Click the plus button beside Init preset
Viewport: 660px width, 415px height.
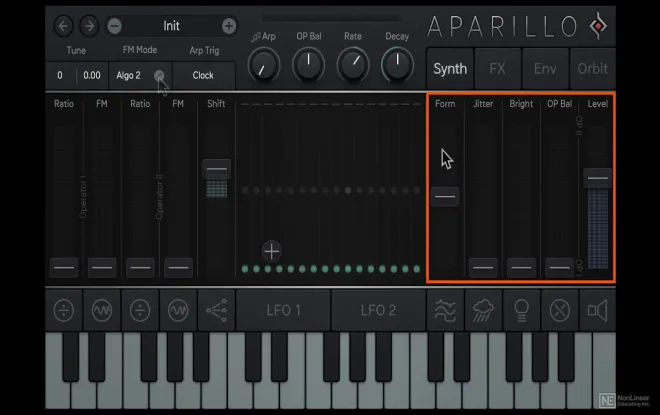229,26
